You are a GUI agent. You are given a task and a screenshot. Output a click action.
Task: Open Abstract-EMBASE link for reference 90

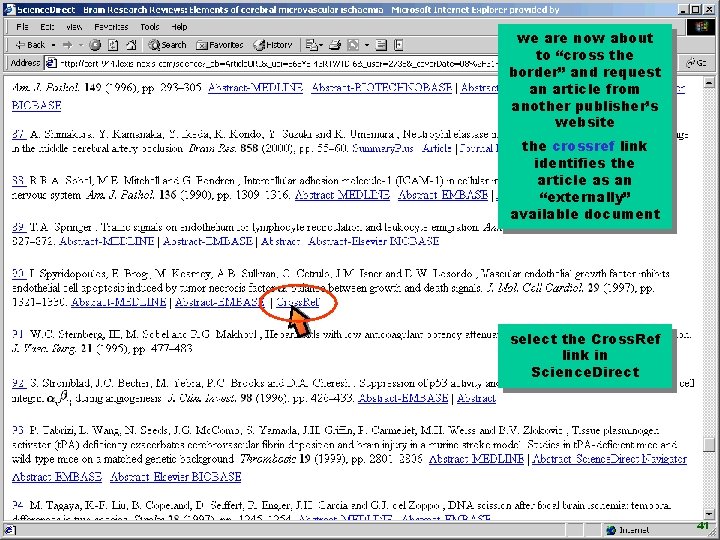(x=219, y=302)
